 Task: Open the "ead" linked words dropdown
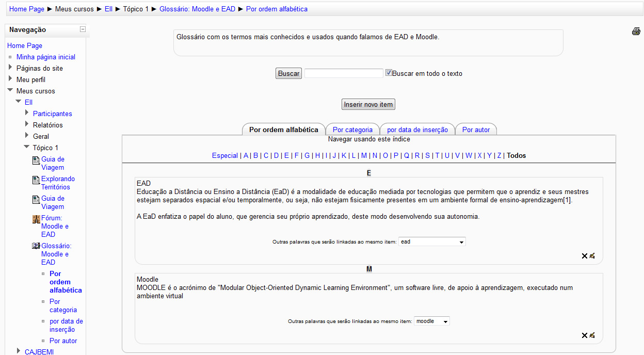(x=432, y=241)
